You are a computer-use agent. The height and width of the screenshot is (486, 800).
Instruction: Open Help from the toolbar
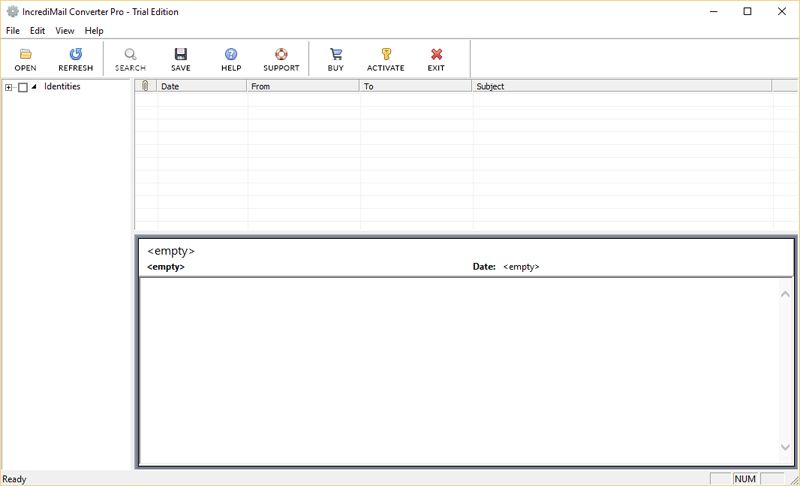[231, 55]
